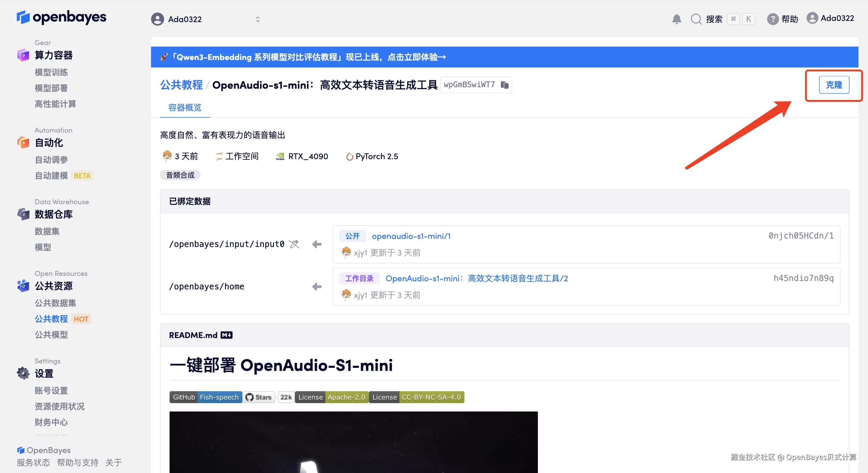Image resolution: width=868 pixels, height=473 pixels.
Task: Open 账号设置 in the sidebar
Action: 51,390
